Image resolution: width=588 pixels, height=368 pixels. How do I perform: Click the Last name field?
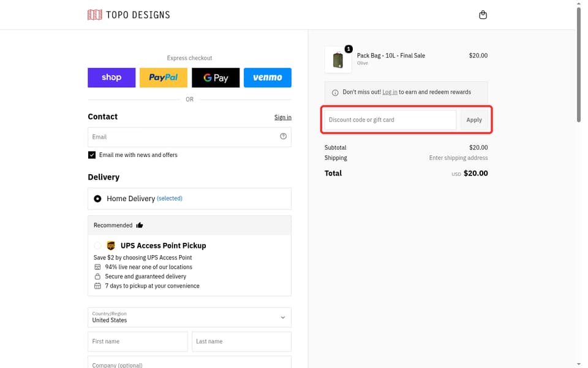pos(241,342)
